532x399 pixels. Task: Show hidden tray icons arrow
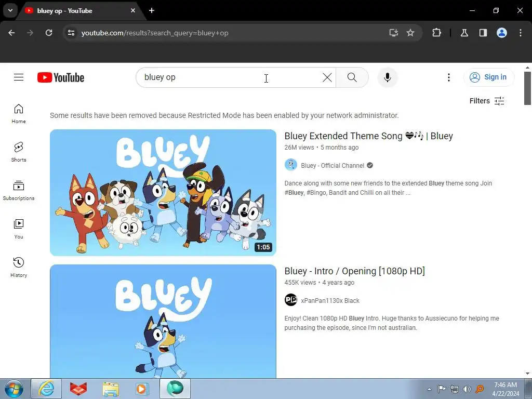point(429,389)
